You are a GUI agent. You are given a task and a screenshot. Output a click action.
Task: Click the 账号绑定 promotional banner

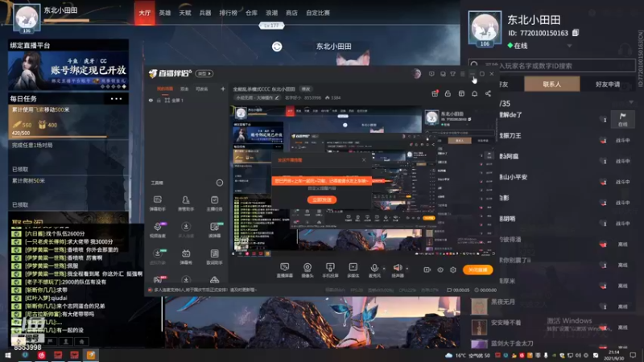click(68, 71)
